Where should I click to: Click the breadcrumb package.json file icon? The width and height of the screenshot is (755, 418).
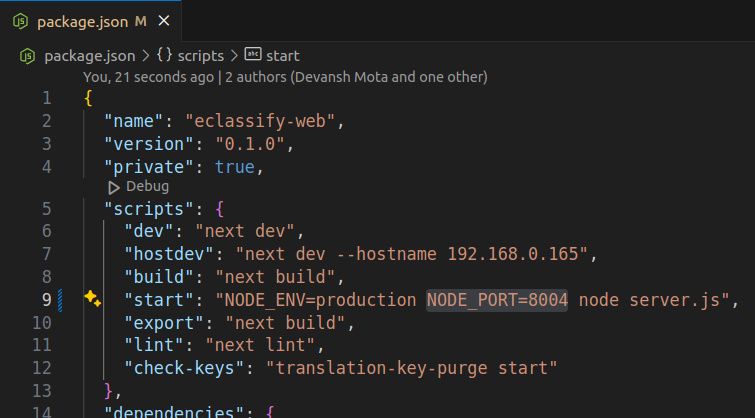click(x=28, y=56)
